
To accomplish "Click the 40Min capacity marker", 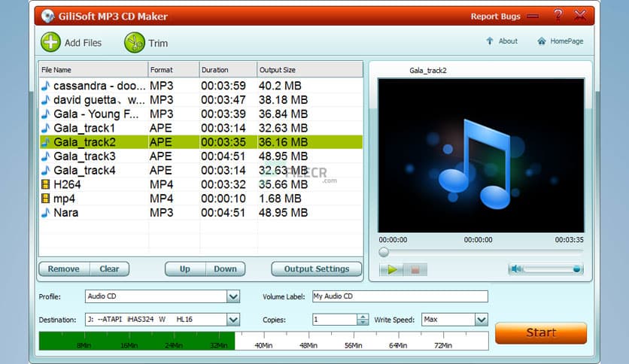I will point(263,345).
